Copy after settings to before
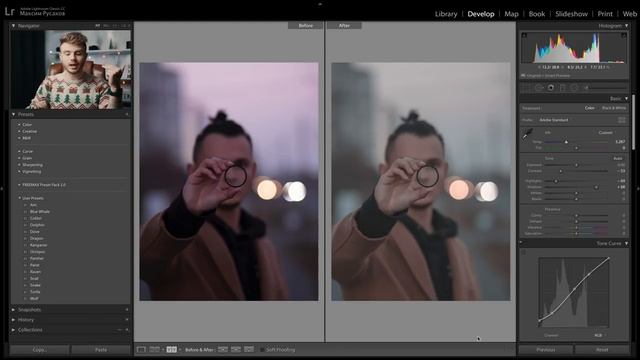 coord(236,350)
